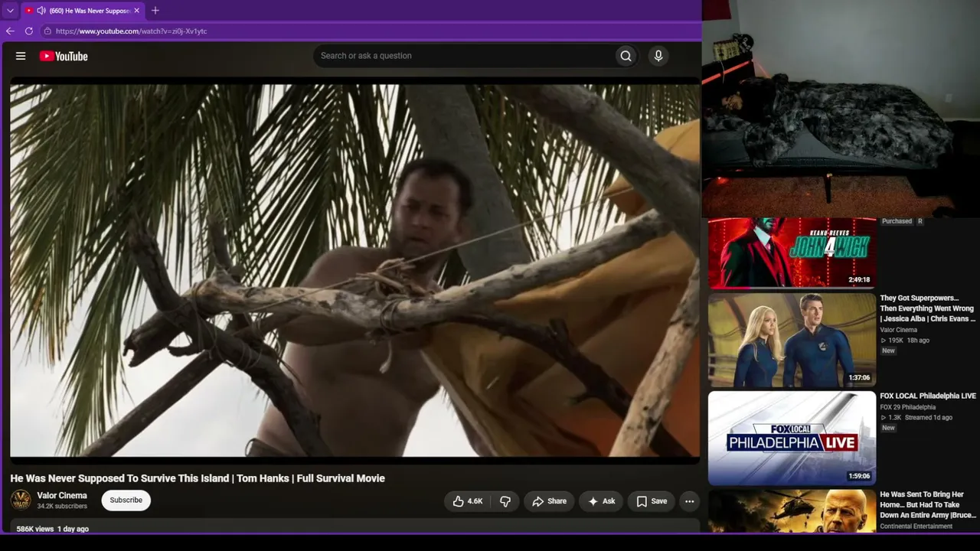The image size is (980, 551).
Task: Start voice search with the microphone
Action: (x=658, y=56)
